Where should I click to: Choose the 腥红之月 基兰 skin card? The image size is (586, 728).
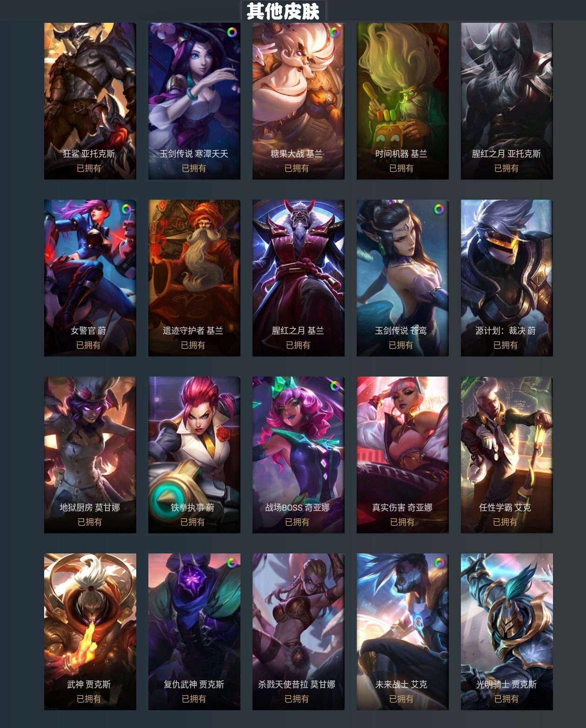tap(299, 278)
